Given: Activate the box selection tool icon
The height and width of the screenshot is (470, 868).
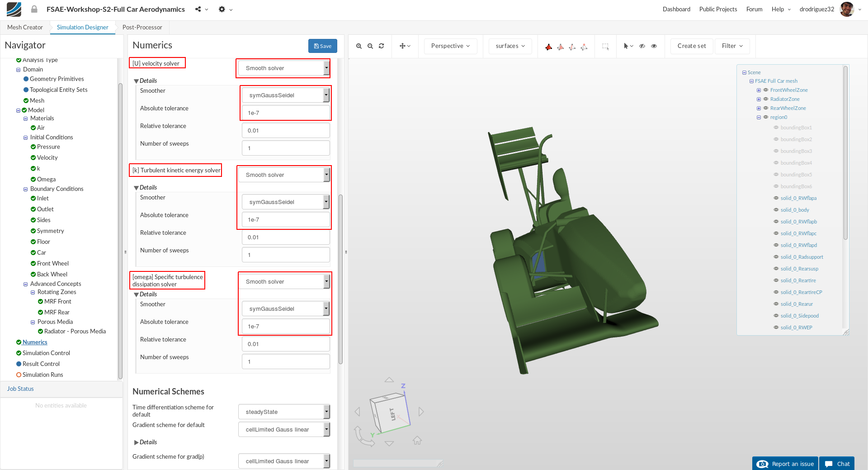Looking at the screenshot, I should coord(605,46).
